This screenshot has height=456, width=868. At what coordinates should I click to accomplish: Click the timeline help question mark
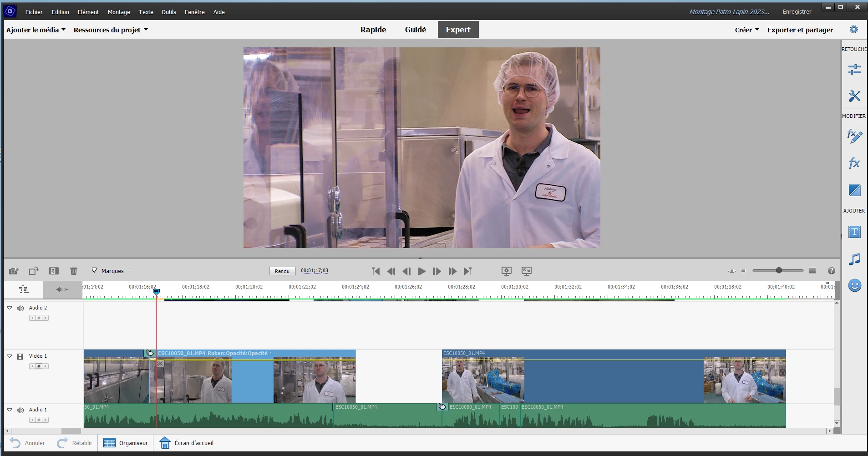pyautogui.click(x=832, y=271)
